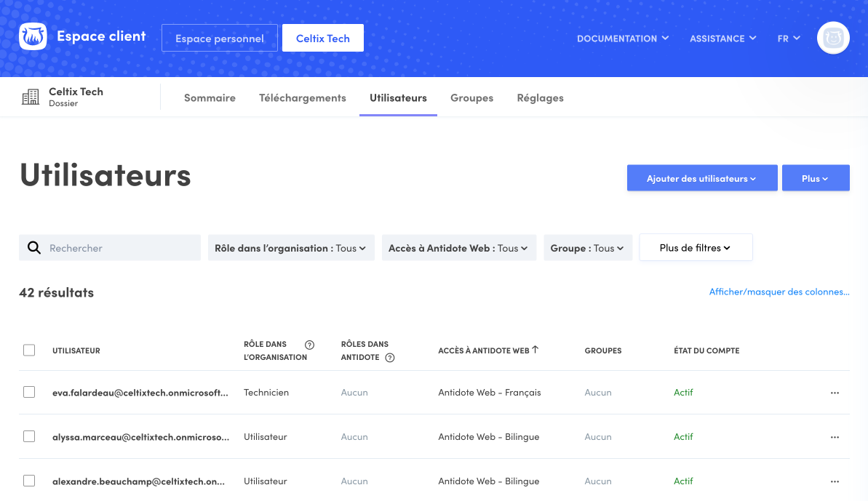Expand Plus de filtres options
868x501 pixels.
click(x=696, y=247)
